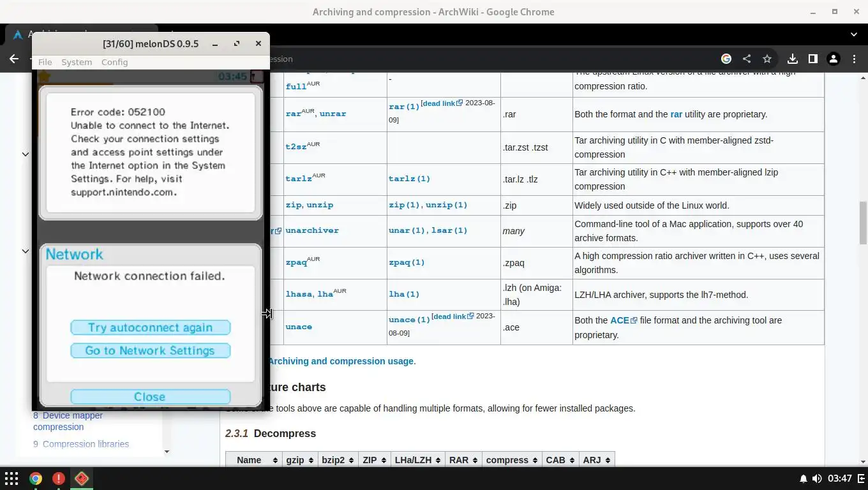
Task: Click volume icon in system tray
Action: pyautogui.click(x=817, y=479)
